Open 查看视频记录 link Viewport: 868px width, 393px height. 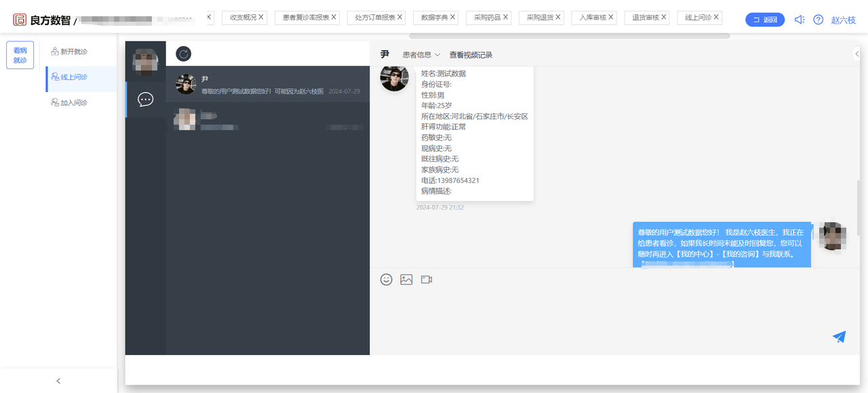click(471, 55)
